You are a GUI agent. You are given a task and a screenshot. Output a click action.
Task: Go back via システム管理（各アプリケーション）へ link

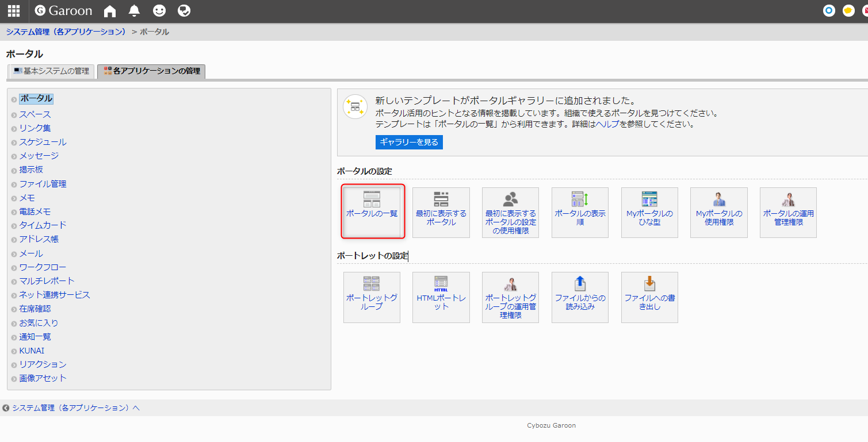tap(75, 408)
